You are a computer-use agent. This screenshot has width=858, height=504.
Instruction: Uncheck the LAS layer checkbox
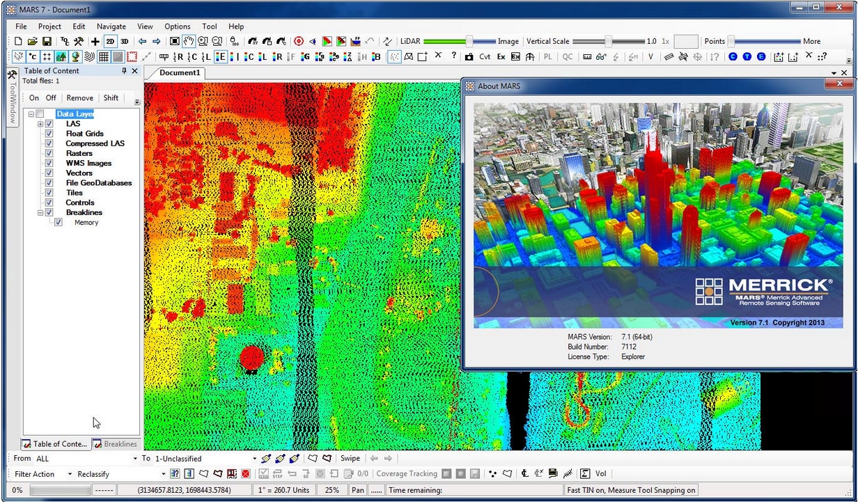[x=49, y=124]
